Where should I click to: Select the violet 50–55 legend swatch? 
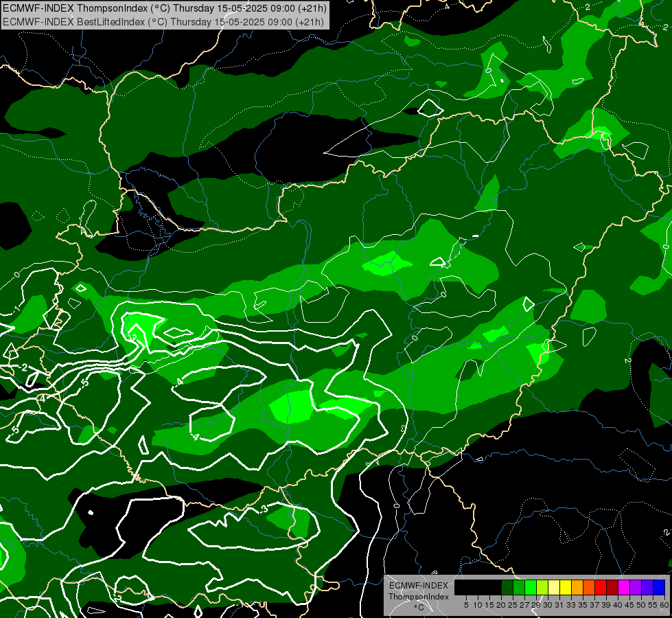[x=647, y=587]
